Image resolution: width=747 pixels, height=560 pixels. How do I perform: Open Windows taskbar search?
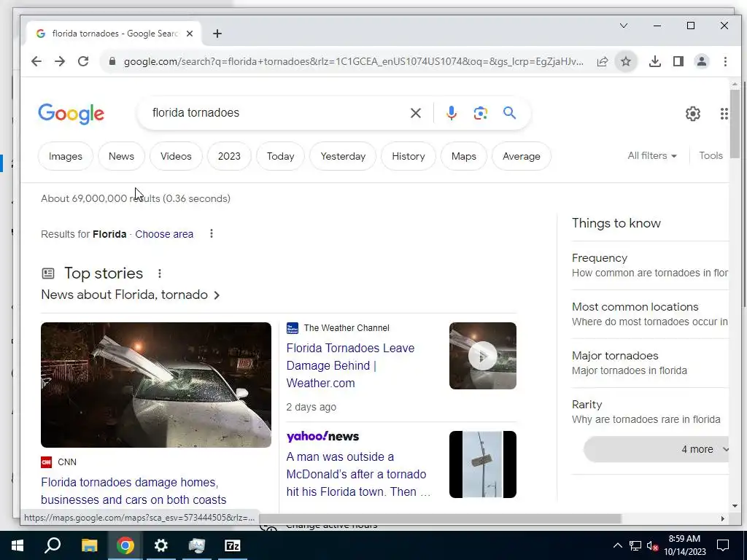[53, 545]
